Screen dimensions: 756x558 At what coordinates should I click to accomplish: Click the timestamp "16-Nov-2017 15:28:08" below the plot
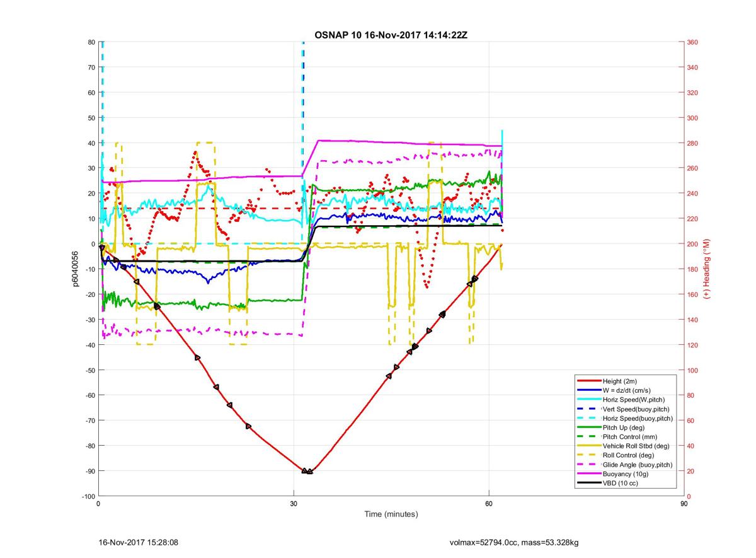click(x=139, y=542)
